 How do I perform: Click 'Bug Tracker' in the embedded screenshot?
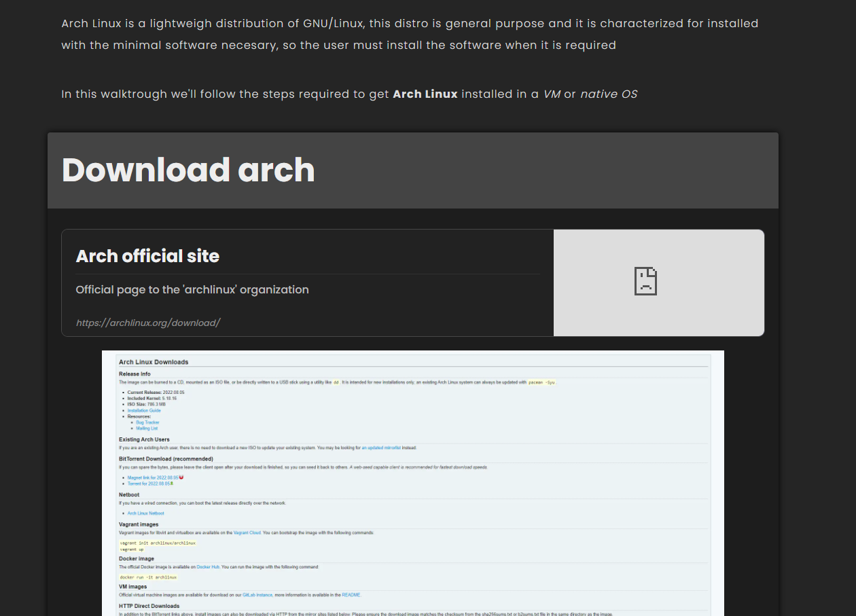coord(147,422)
